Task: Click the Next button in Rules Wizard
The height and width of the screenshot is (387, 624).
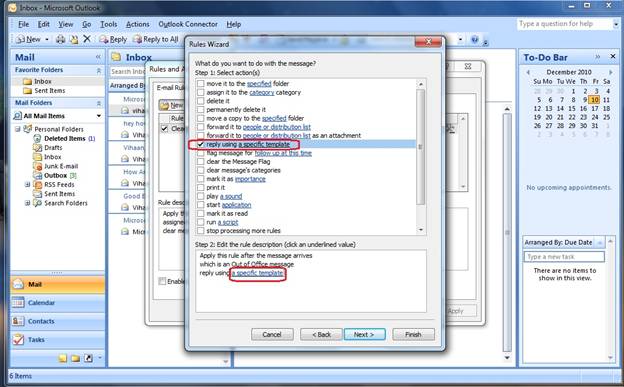Action: (x=365, y=334)
